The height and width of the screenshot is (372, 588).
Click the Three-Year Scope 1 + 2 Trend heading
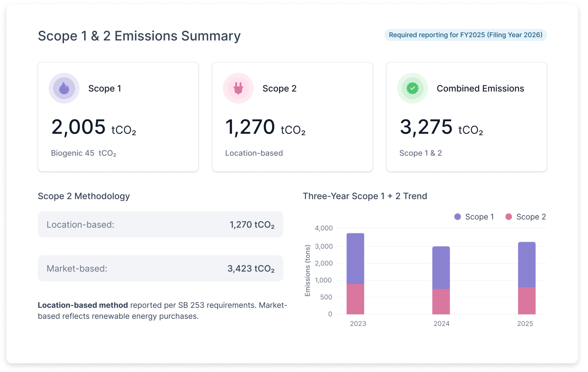(x=365, y=196)
